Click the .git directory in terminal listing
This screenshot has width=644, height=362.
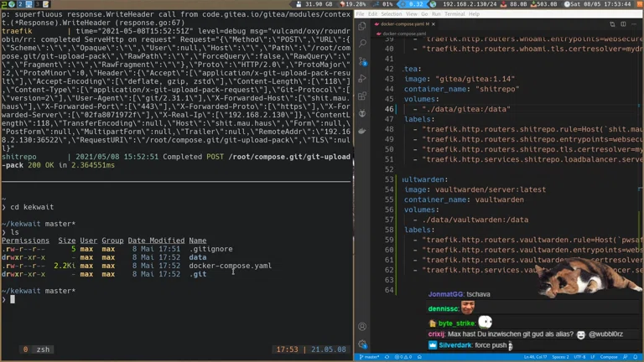click(198, 274)
